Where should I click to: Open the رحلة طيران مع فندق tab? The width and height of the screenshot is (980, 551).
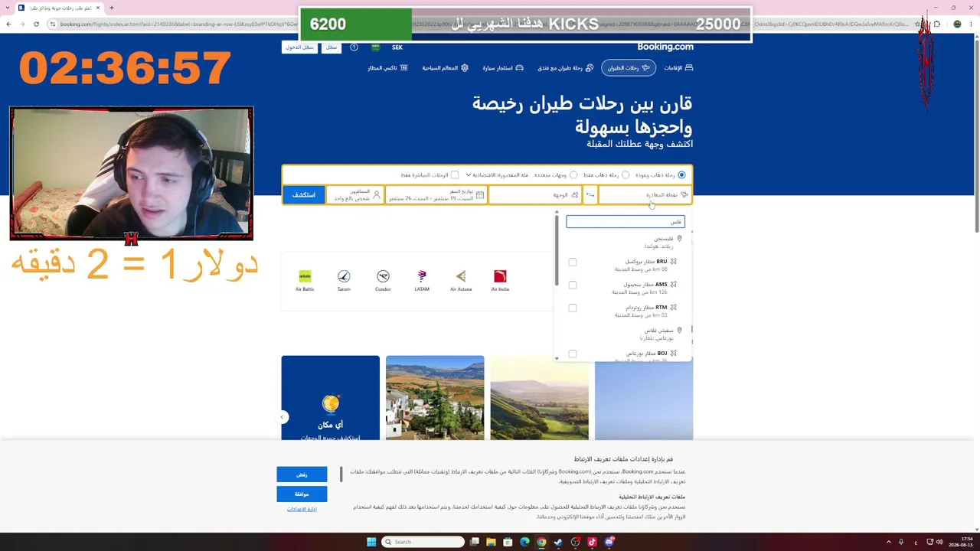565,68
